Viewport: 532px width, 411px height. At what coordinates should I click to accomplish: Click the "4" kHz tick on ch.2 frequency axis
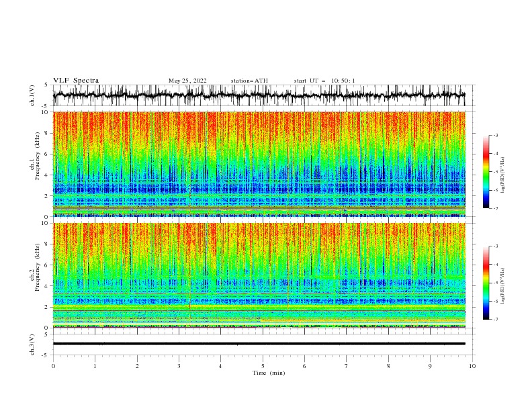(46, 286)
